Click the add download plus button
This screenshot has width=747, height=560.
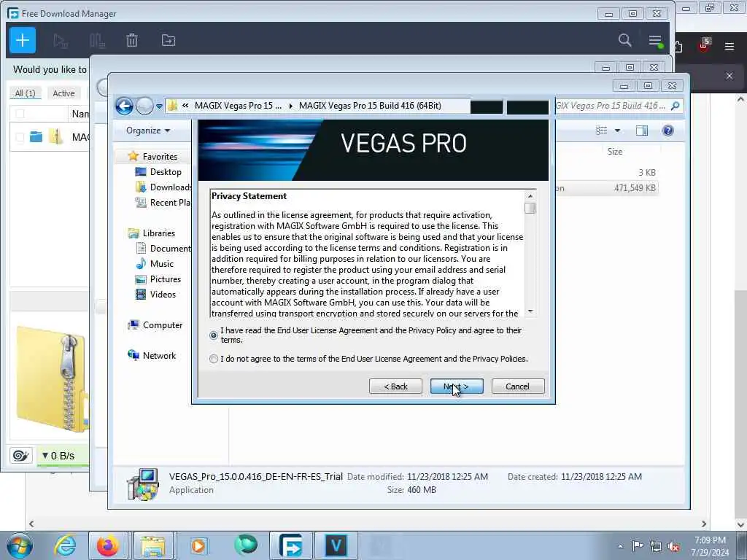tap(23, 41)
